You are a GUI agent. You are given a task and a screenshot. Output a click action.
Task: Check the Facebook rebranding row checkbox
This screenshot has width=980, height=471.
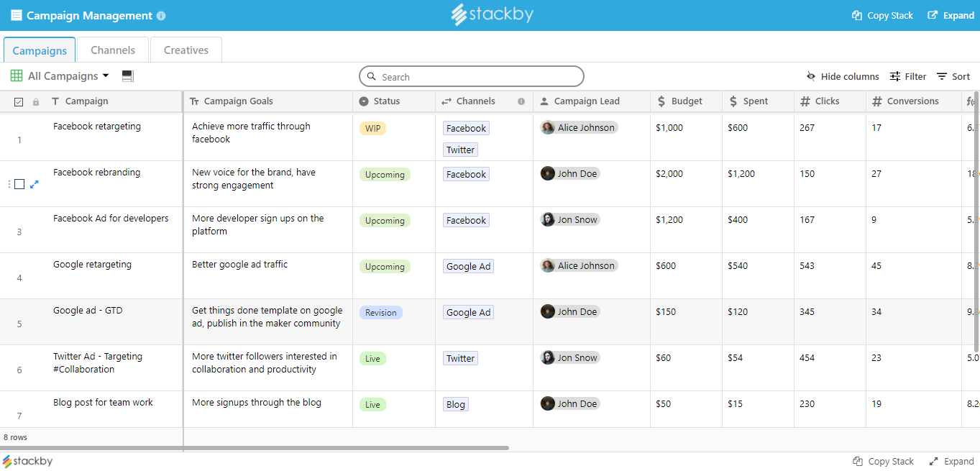point(19,184)
